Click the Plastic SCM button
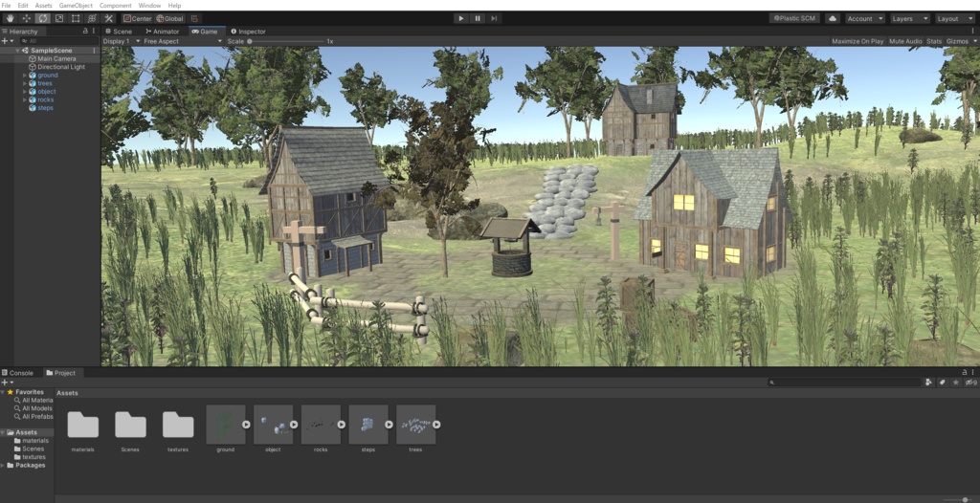This screenshot has width=980, height=503. point(794,19)
